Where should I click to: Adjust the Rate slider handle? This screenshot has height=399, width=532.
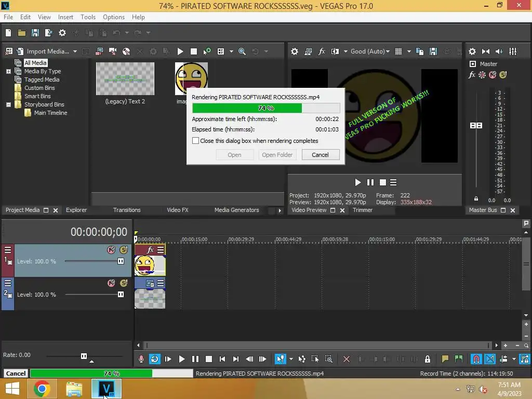[84, 356]
